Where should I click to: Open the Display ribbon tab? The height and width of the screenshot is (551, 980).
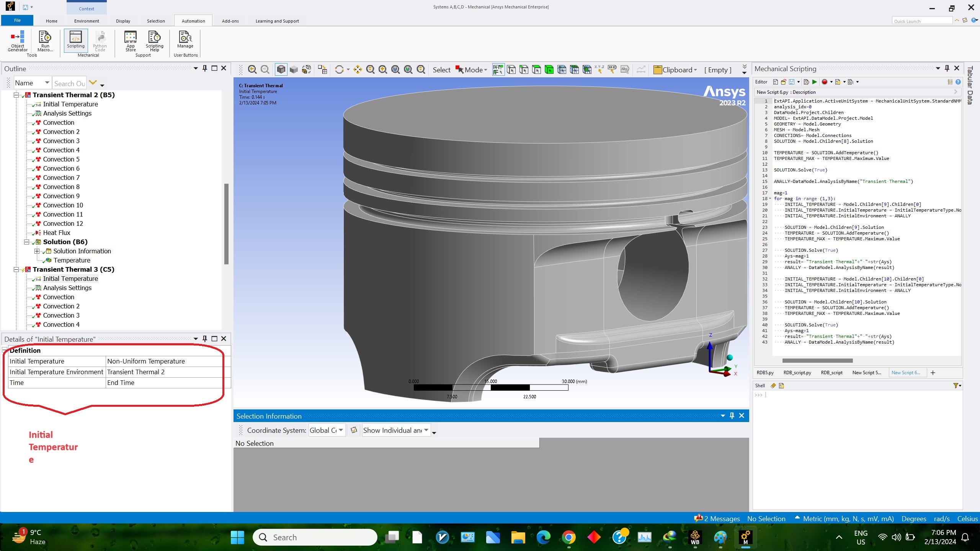pyautogui.click(x=123, y=21)
